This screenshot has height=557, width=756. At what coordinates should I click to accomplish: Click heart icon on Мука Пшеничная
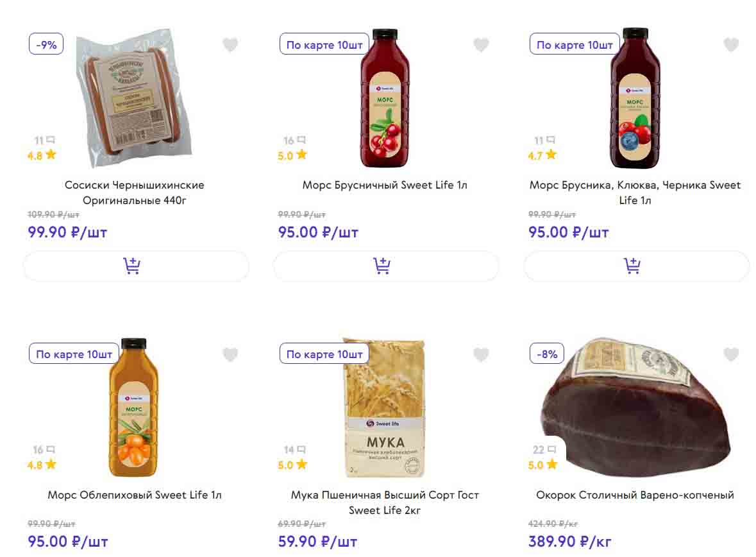[481, 354]
